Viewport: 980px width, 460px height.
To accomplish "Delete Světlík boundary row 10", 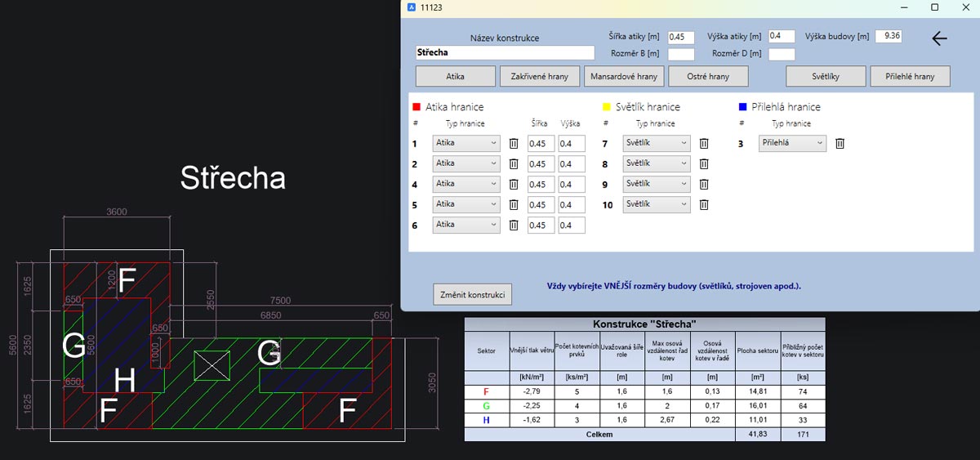I will (703, 205).
